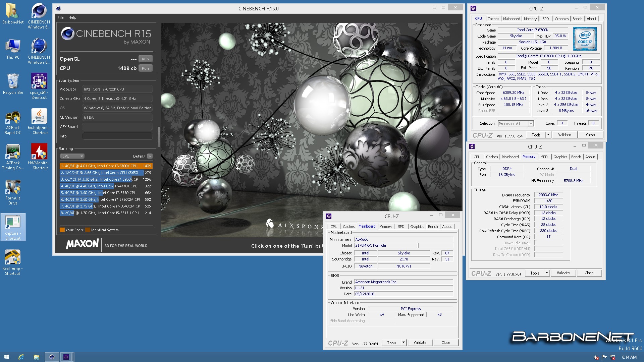Expand Tools dropdown arrow in CPU-Z Mainboard window
This screenshot has height=362, width=644.
404,343
